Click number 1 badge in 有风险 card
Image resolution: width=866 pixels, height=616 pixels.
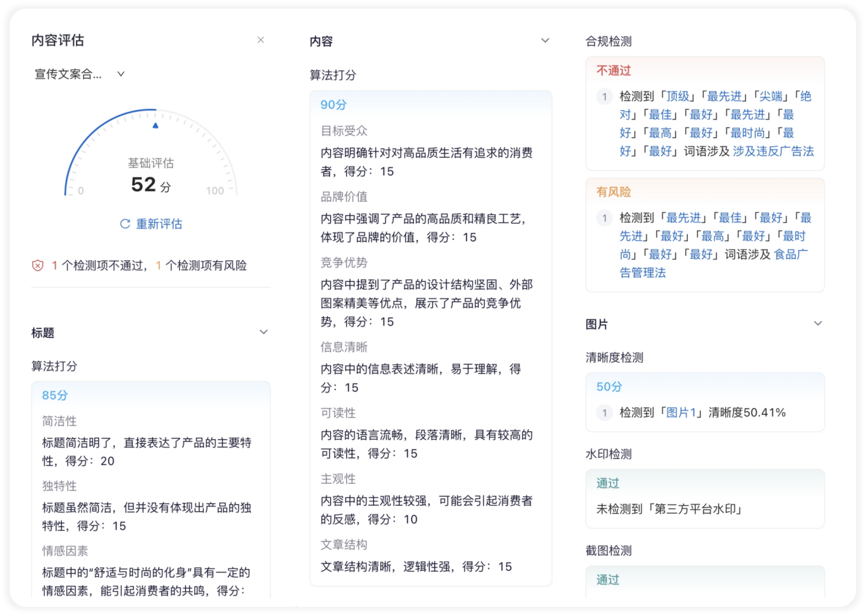(x=604, y=218)
